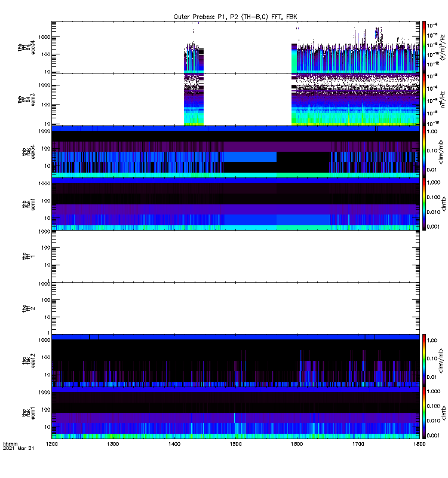Screen dimensions: 448x478
Task: Click the 'nT²/Hz' color bar unit label
Action: [x=442, y=99]
